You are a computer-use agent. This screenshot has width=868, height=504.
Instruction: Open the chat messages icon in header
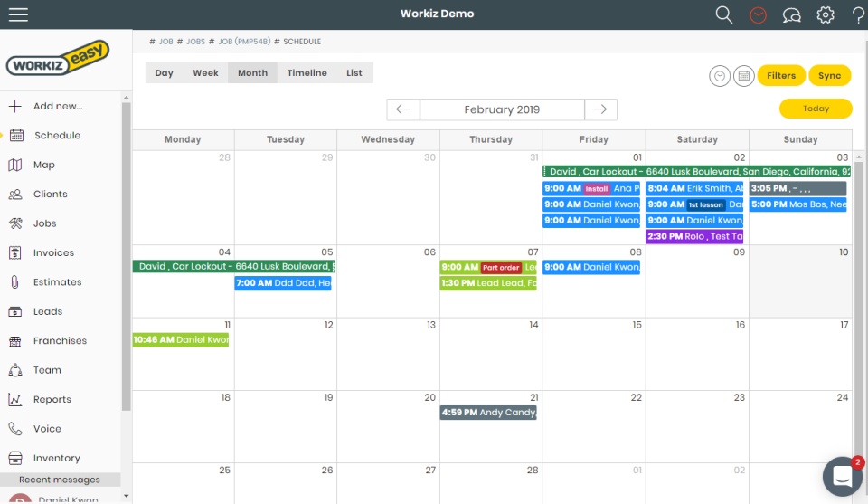[x=792, y=15]
